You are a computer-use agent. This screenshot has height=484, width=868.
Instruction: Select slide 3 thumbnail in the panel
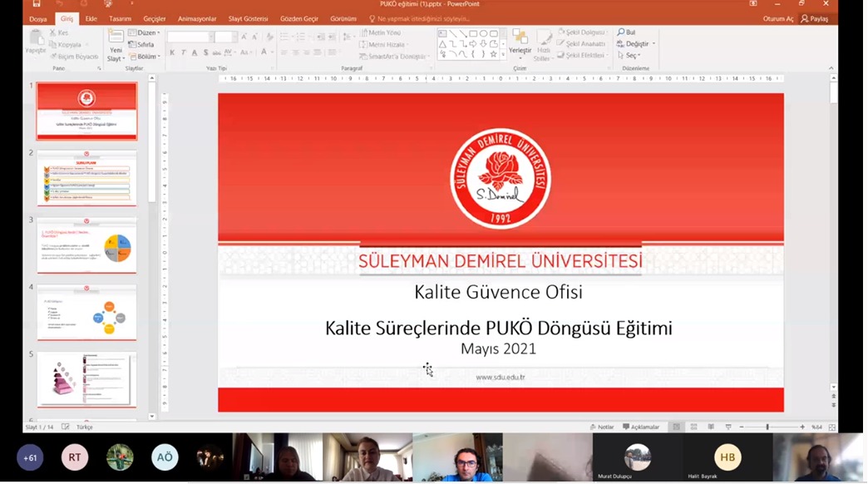[x=86, y=246]
